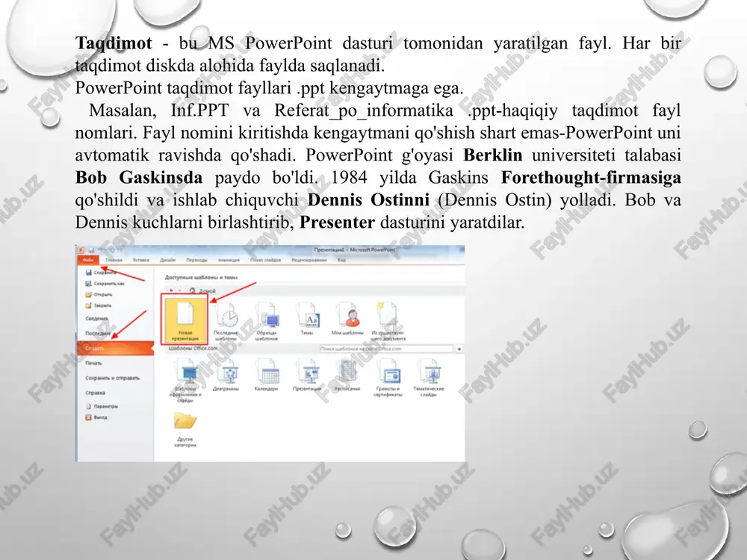Open Сохранить и отправить section
The image size is (747, 560).
(x=113, y=378)
